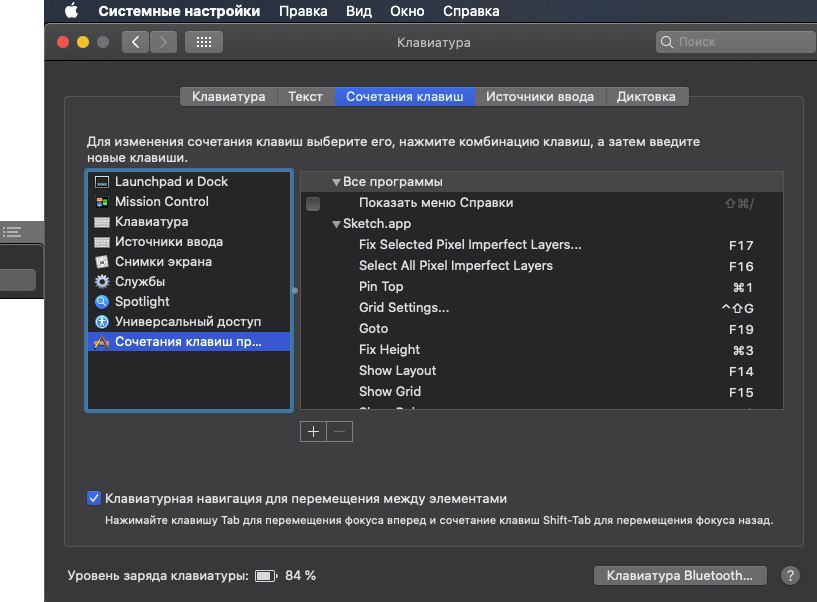Open the Правка menu
The image size is (817, 602).
coord(303,11)
